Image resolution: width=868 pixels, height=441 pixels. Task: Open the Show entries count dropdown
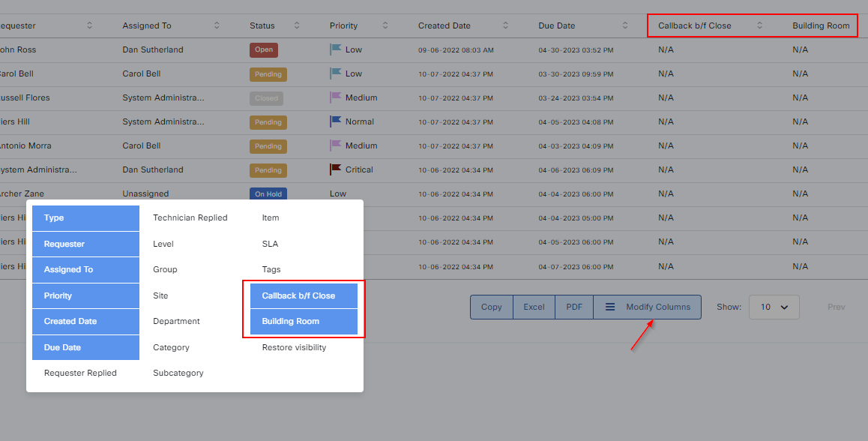(x=774, y=307)
